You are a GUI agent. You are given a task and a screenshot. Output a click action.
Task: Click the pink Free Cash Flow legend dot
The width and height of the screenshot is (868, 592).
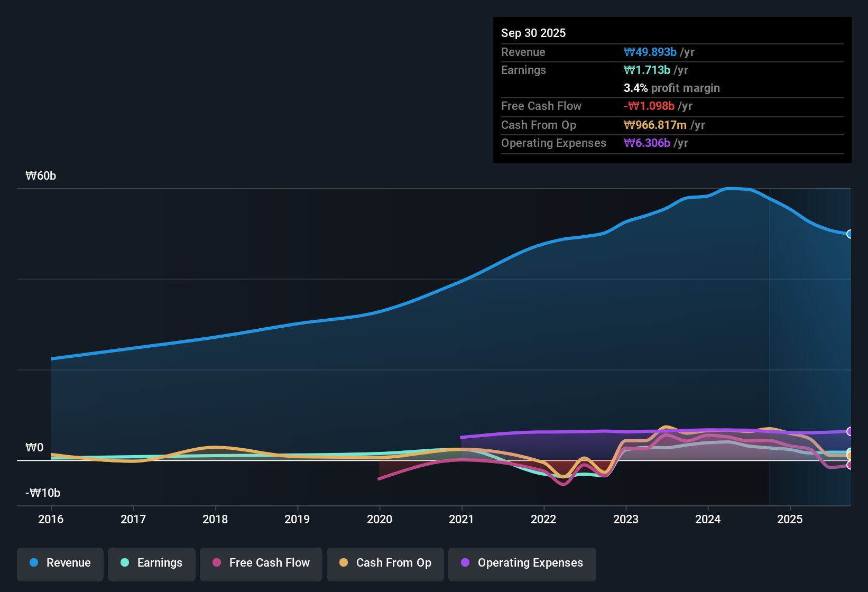[x=217, y=563]
